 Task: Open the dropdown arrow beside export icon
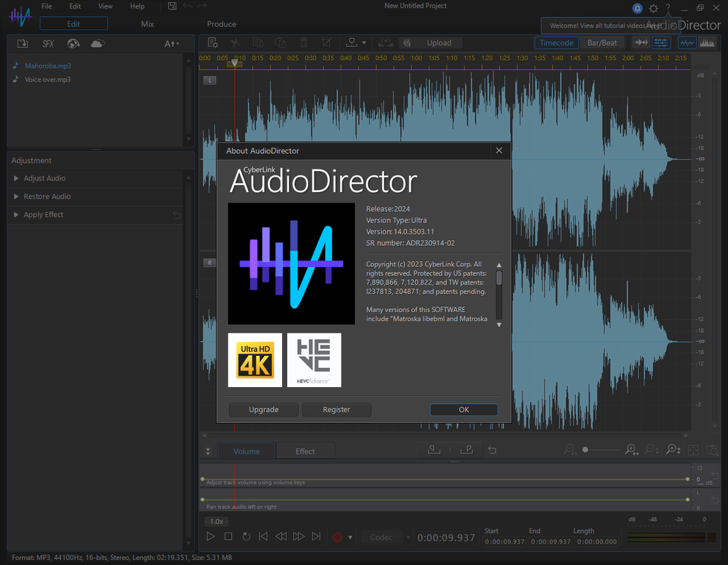click(364, 42)
